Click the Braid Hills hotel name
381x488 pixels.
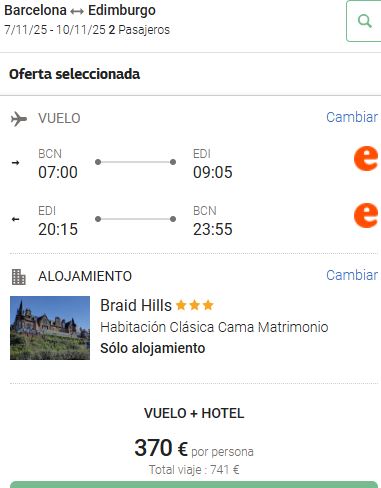(x=136, y=305)
